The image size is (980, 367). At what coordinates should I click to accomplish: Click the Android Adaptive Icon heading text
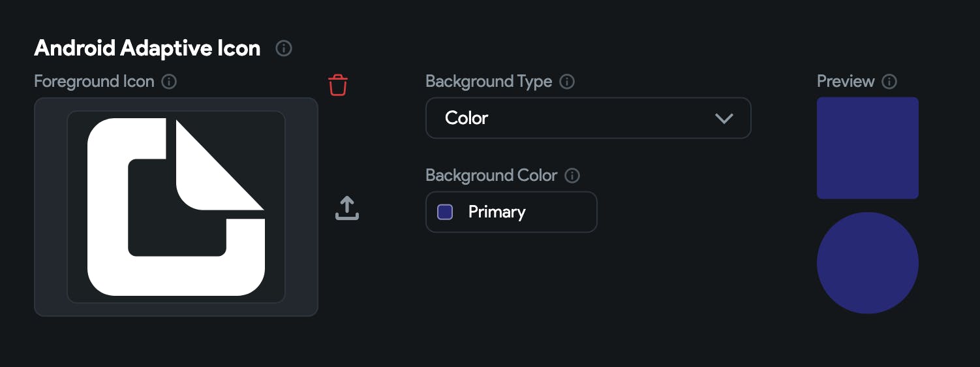(147, 48)
